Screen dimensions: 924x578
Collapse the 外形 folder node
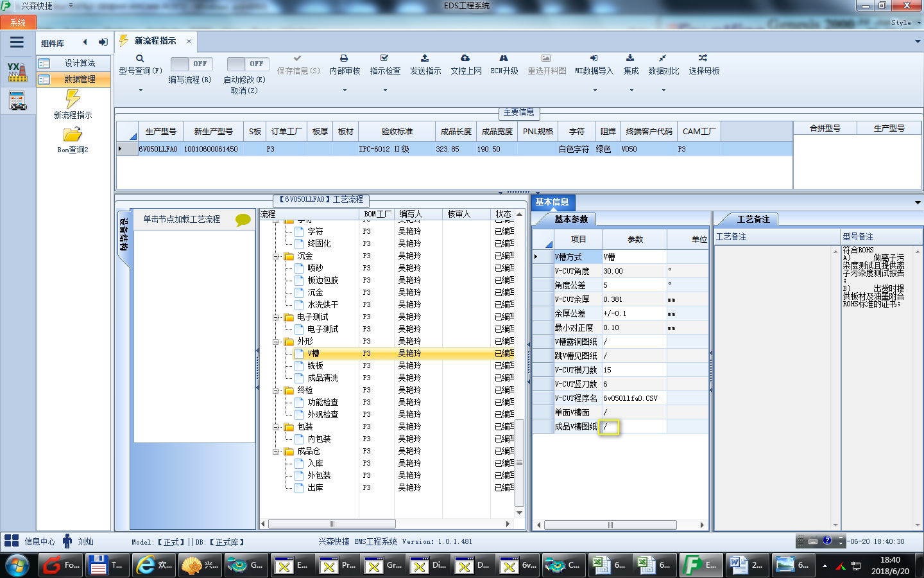(x=276, y=342)
